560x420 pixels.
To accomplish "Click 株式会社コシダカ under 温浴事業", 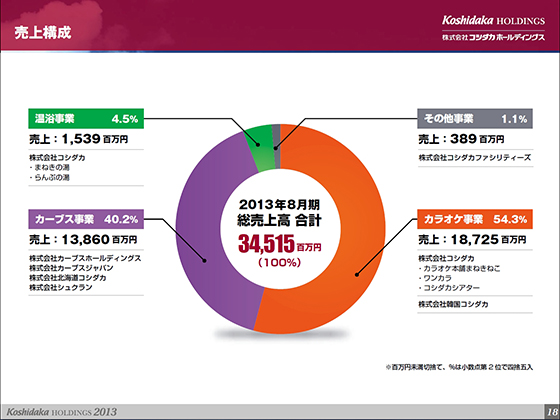I will (57, 158).
